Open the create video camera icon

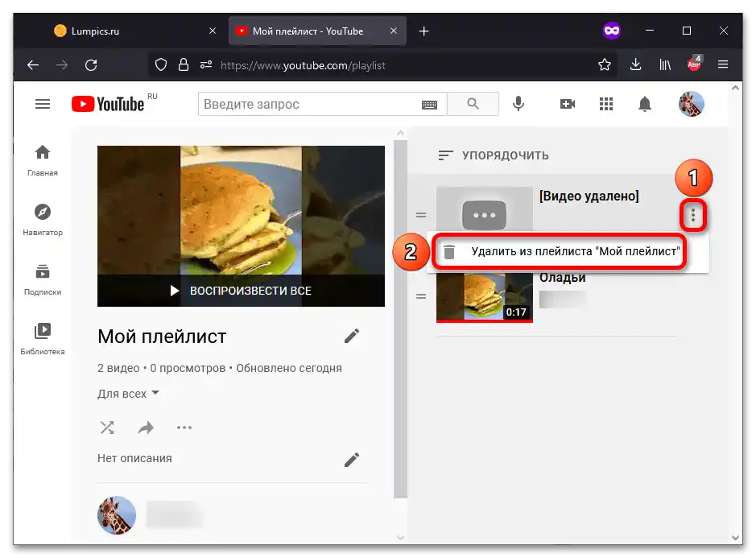click(568, 104)
